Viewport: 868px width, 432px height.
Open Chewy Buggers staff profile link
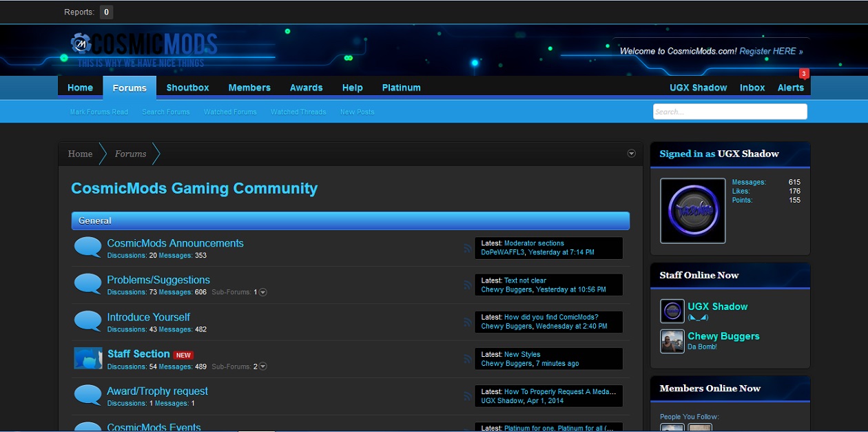[723, 336]
